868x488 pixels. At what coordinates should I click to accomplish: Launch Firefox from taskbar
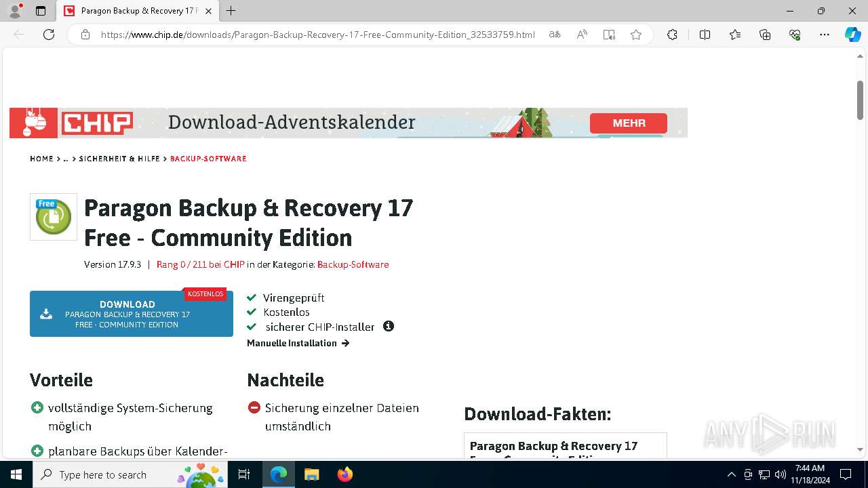click(344, 474)
